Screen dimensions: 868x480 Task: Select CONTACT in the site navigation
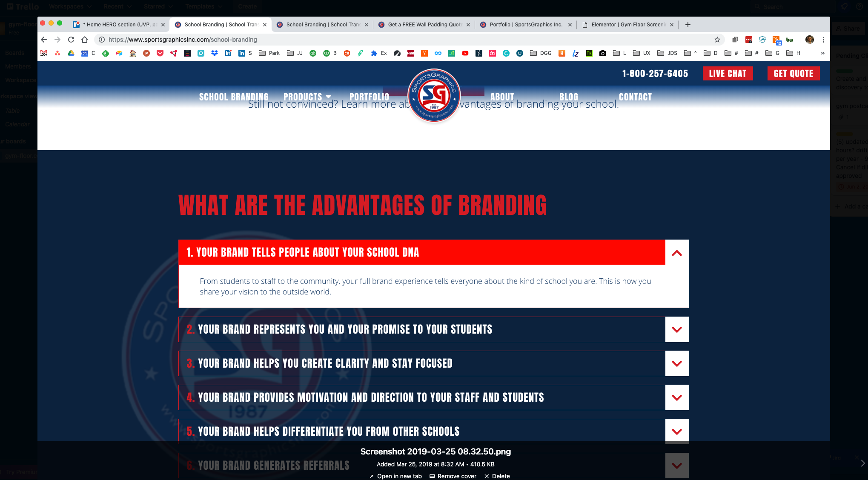pyautogui.click(x=636, y=97)
